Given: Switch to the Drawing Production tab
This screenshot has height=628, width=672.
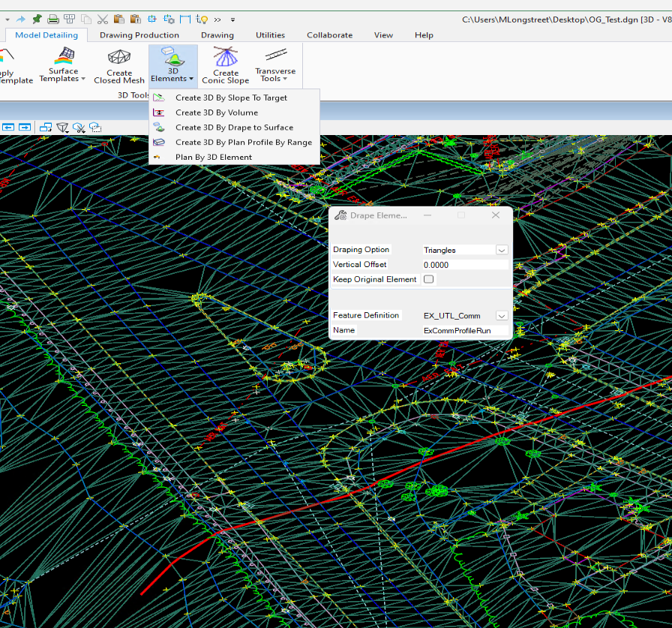Looking at the screenshot, I should pyautogui.click(x=139, y=35).
